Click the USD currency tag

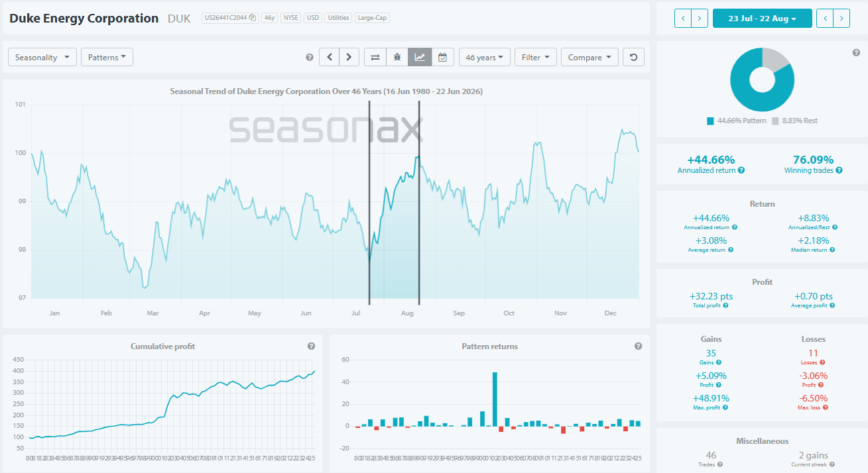tap(312, 18)
